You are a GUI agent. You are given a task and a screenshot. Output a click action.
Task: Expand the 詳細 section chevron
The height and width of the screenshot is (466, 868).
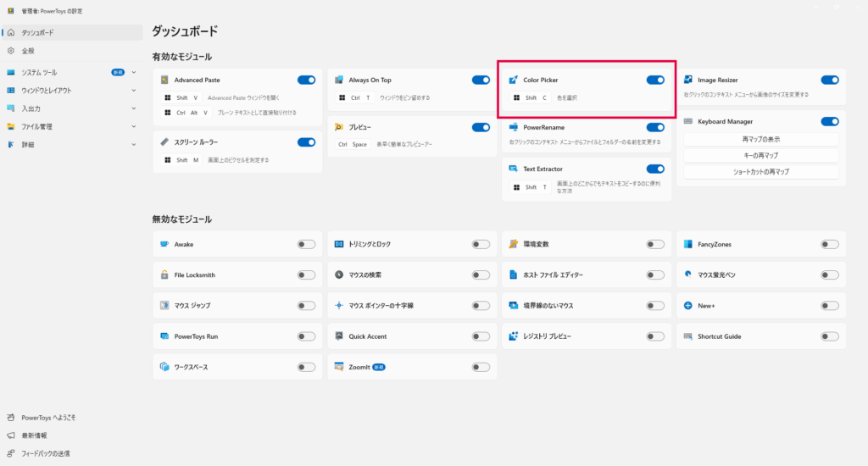pos(133,144)
